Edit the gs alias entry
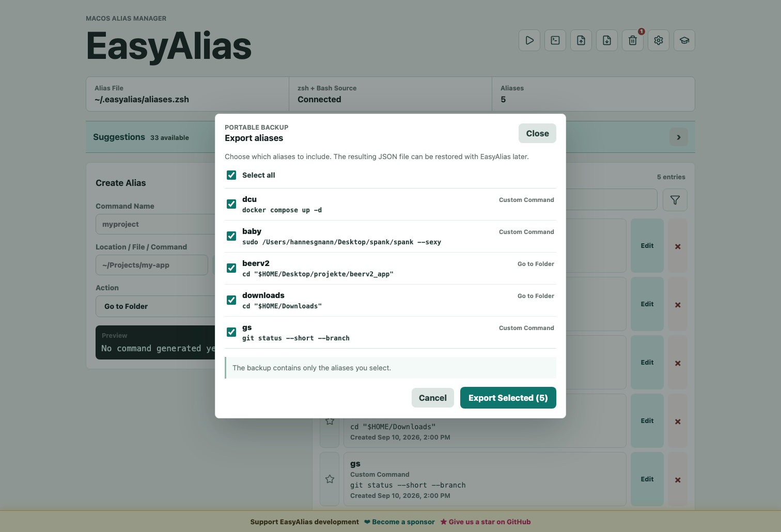This screenshot has width=781, height=532. tap(647, 479)
